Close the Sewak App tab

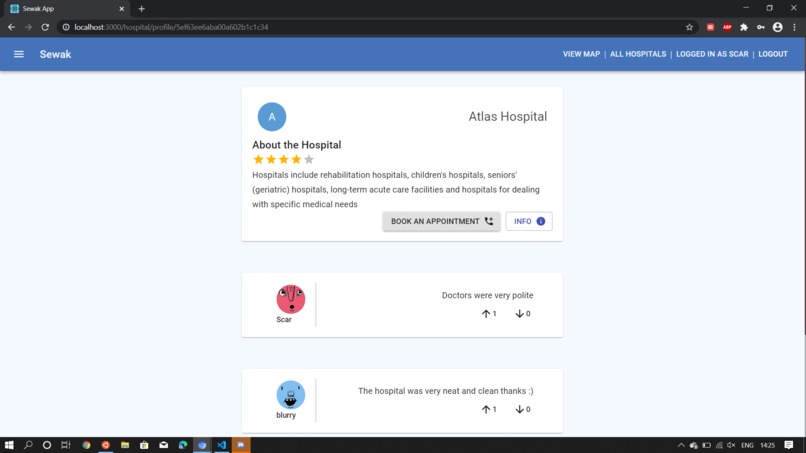coord(122,9)
